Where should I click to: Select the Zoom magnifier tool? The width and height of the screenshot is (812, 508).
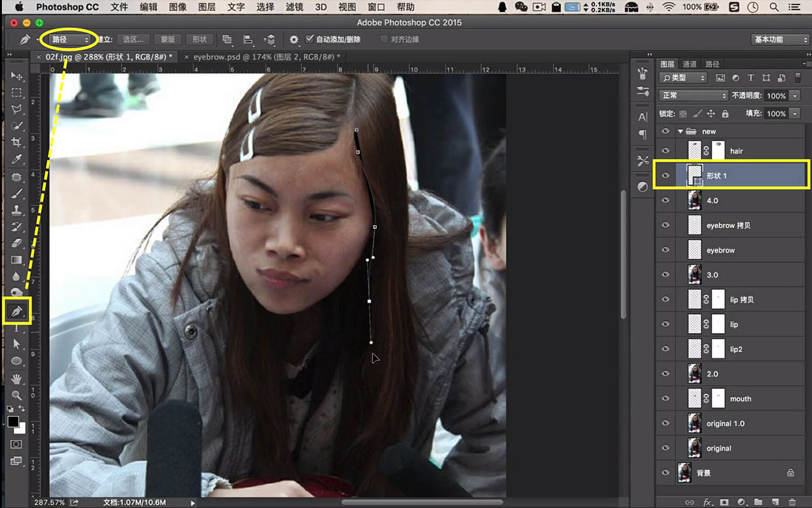tap(16, 395)
